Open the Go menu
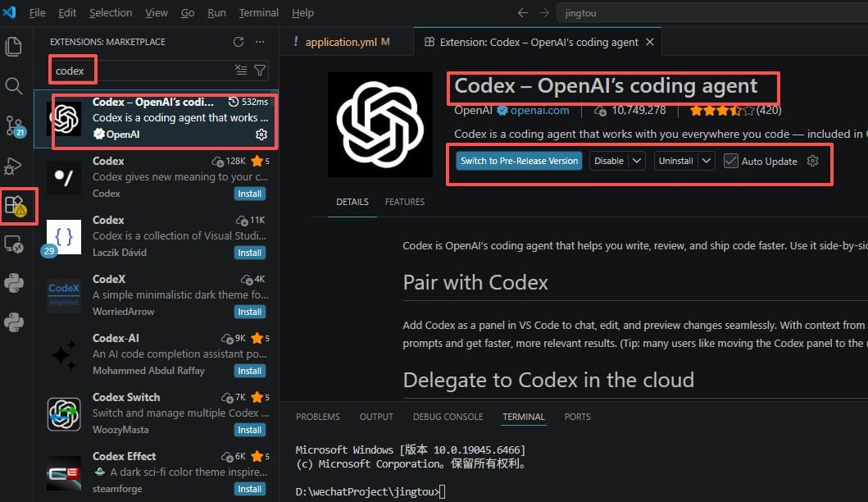The image size is (868, 502). 188,13
